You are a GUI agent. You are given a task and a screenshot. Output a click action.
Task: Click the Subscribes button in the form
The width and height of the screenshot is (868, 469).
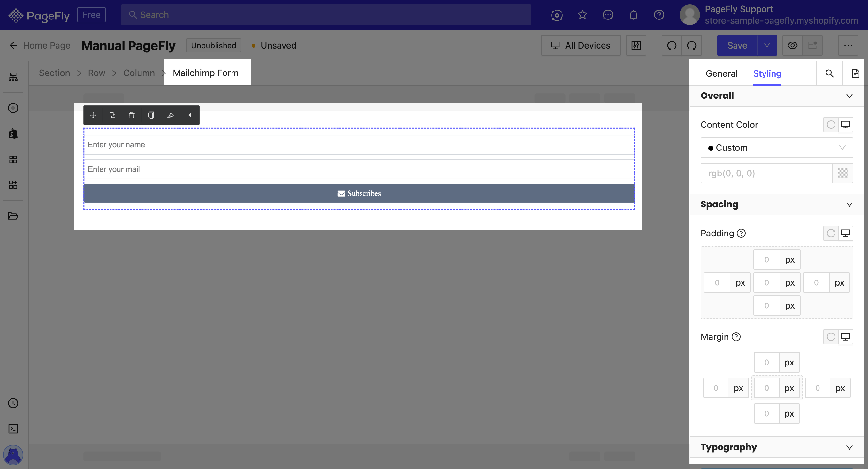359,193
